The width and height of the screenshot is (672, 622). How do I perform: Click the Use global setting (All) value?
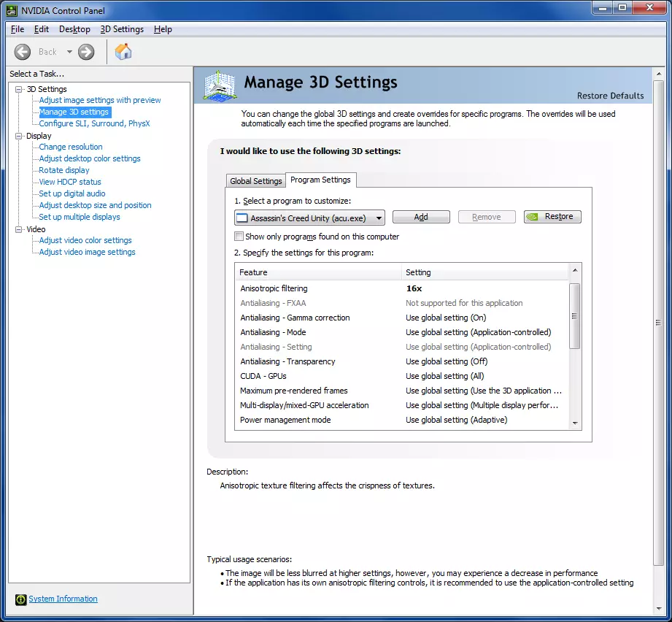445,376
